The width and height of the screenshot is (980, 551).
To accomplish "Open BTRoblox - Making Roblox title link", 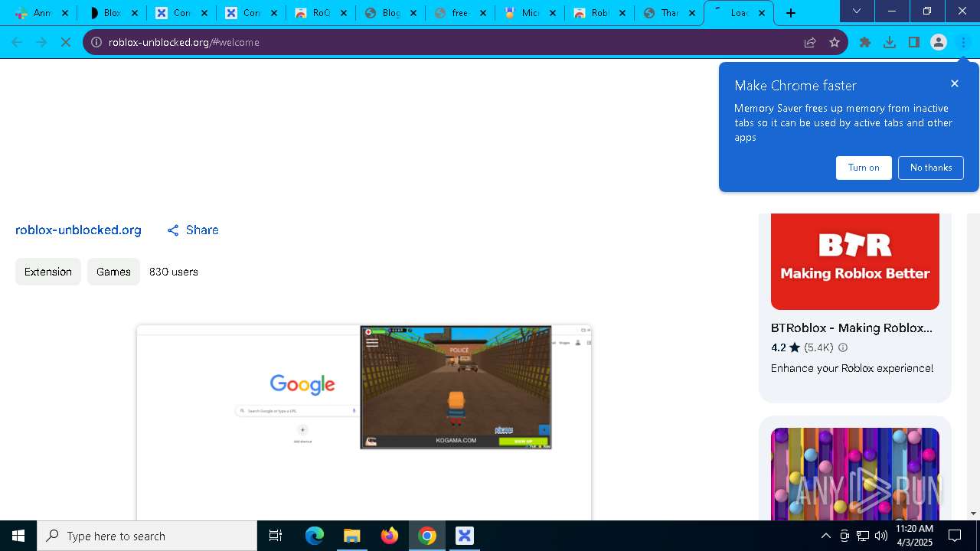I will [851, 328].
